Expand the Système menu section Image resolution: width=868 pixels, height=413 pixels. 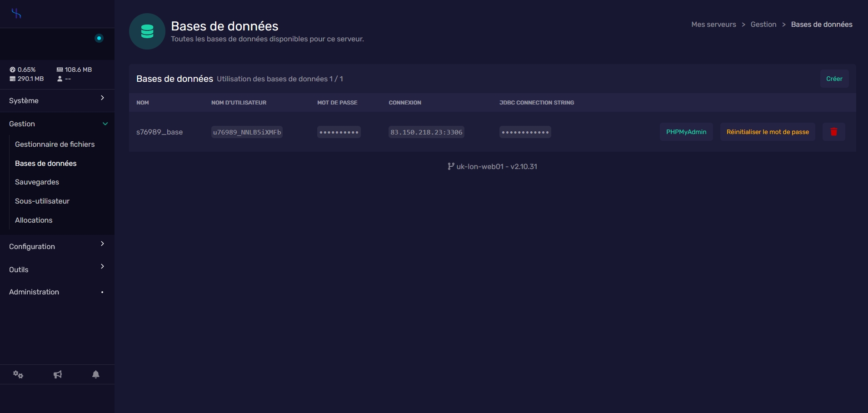coord(57,100)
